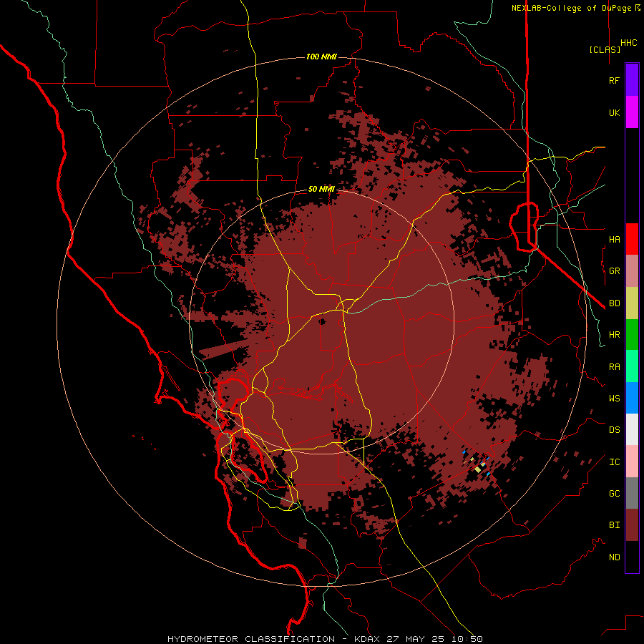This screenshot has width=644, height=644.
Task: Click the 'HR' legend label
Action: point(614,335)
